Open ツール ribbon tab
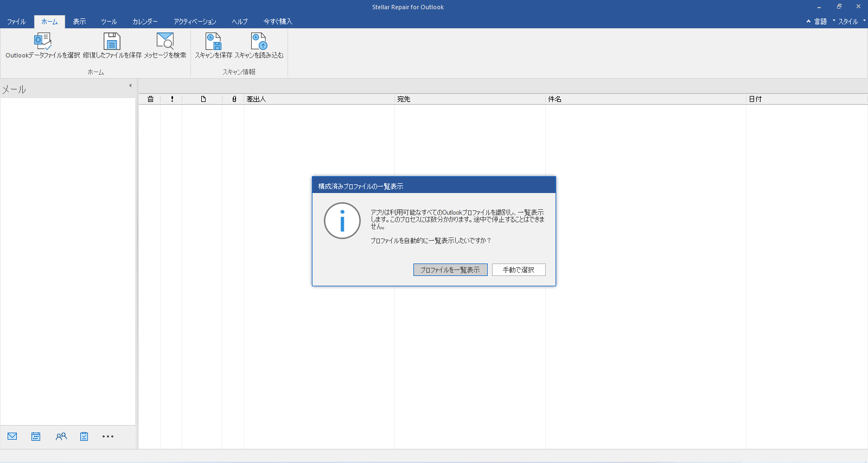This screenshot has width=868, height=463. click(108, 22)
